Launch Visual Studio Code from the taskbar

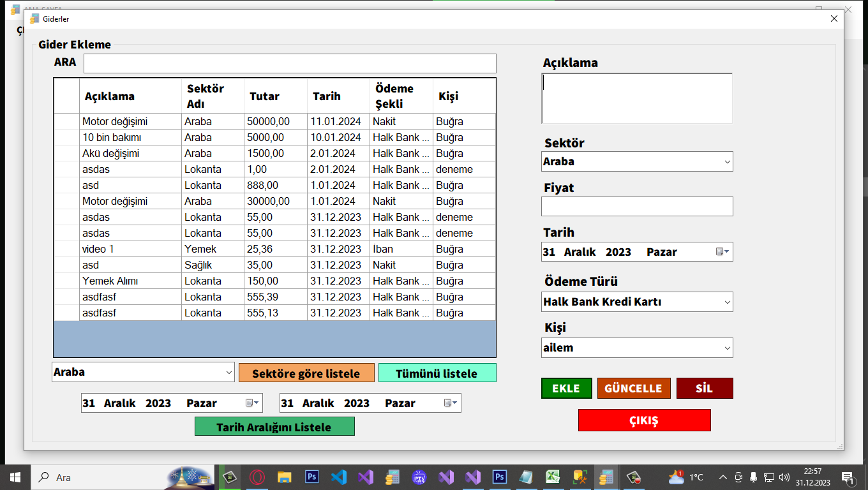coord(339,477)
